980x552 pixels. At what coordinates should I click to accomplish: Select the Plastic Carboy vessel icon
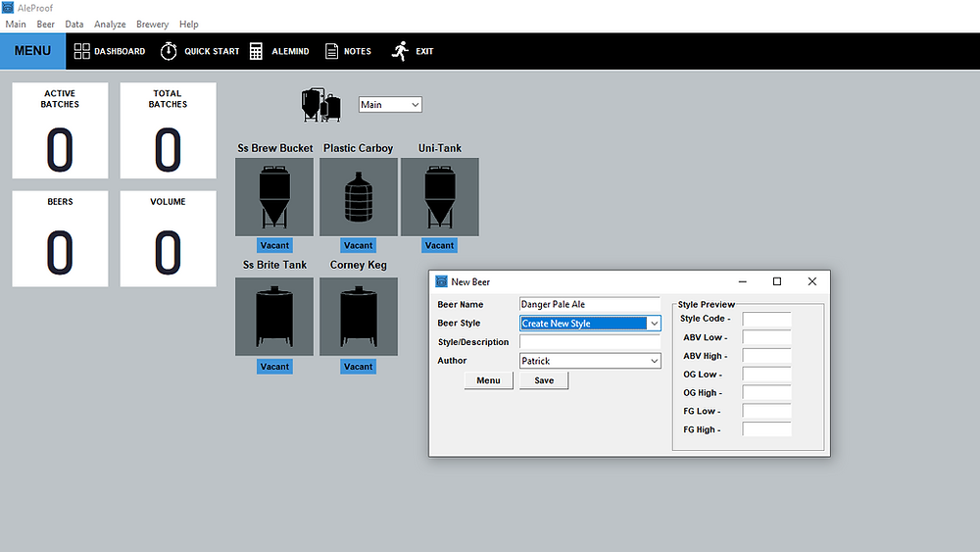359,197
